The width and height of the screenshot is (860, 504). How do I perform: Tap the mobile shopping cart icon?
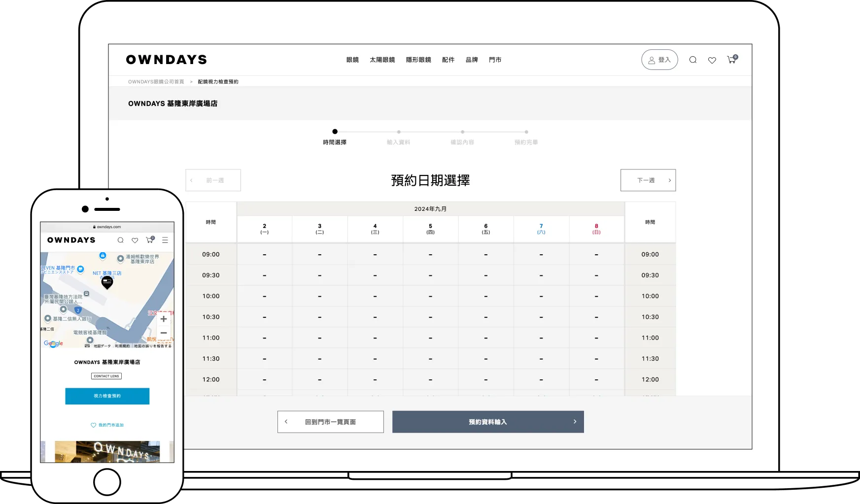coord(149,240)
